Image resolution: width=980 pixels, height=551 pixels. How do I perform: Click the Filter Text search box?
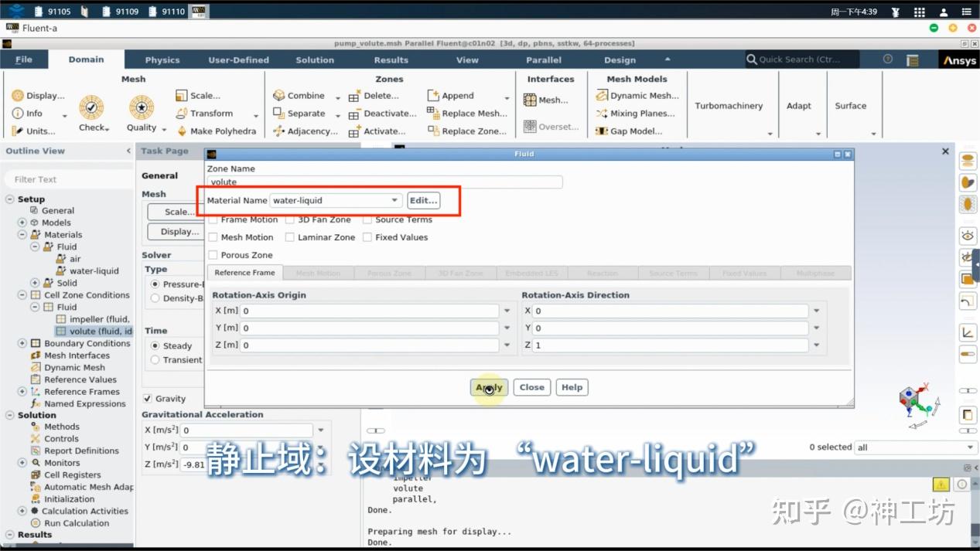coord(68,179)
